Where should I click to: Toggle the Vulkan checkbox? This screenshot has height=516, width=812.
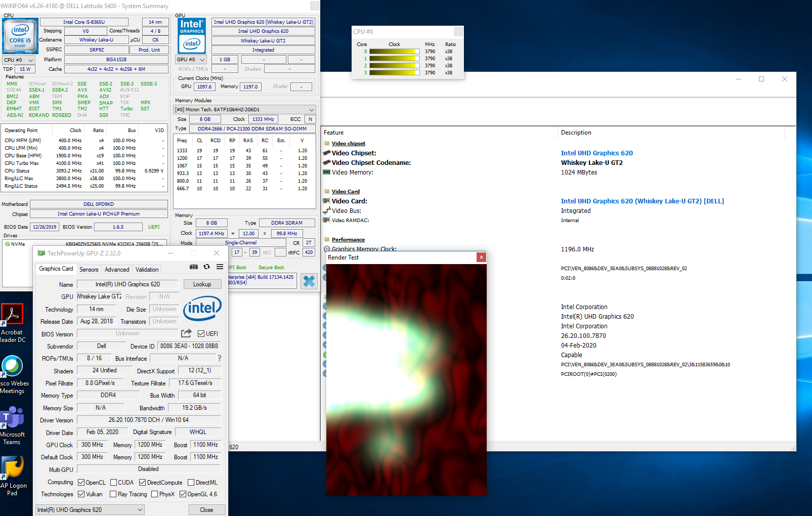(81, 494)
